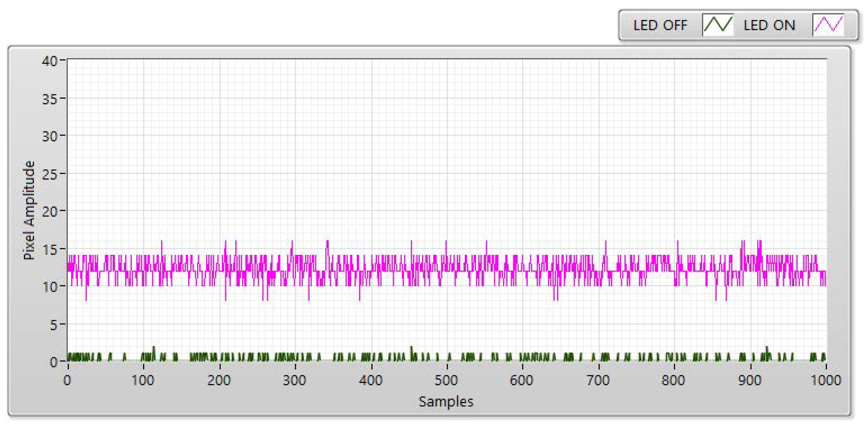
Task: Click the 10 tick label on y-axis
Action: [49, 287]
